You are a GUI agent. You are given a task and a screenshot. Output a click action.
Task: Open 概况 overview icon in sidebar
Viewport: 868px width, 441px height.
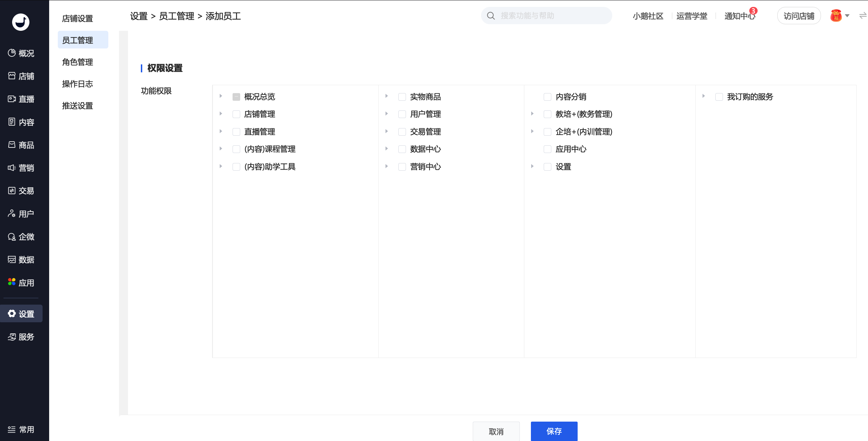pyautogui.click(x=12, y=53)
